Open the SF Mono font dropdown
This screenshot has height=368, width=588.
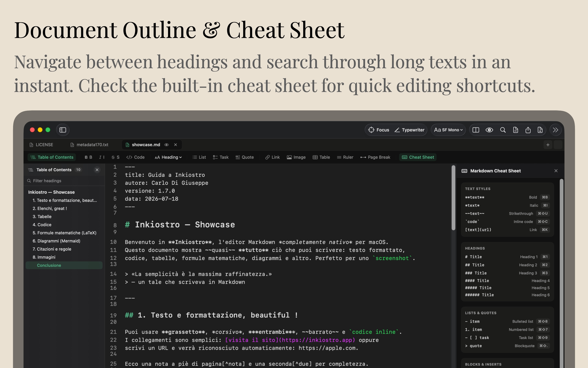(448, 130)
